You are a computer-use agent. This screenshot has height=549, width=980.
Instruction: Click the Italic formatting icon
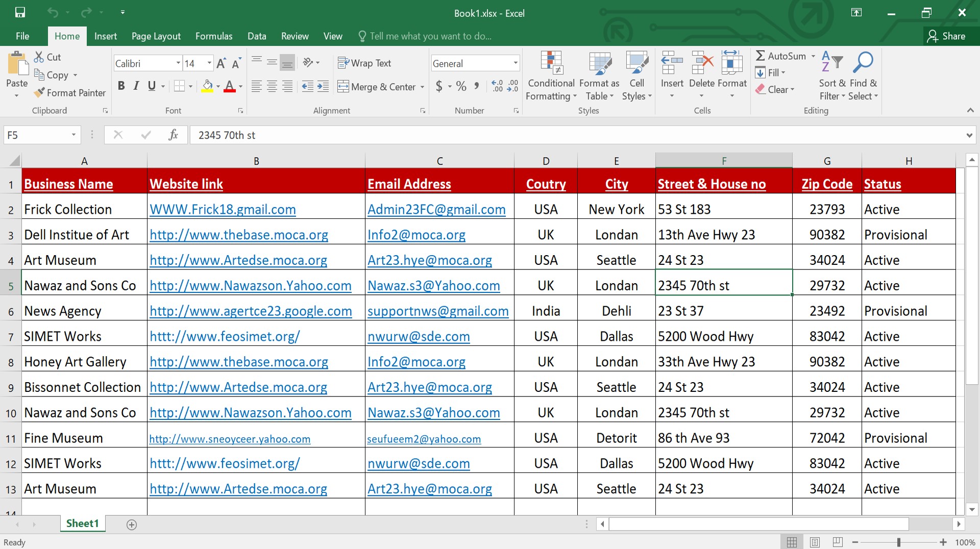tap(136, 86)
